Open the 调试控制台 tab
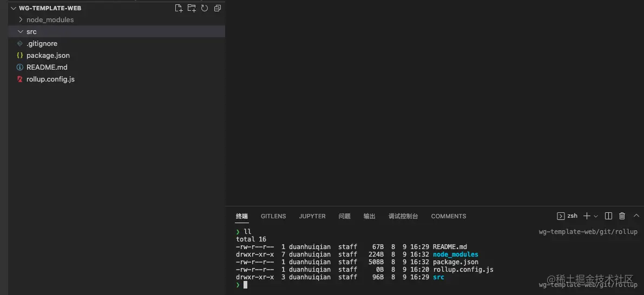 click(403, 216)
